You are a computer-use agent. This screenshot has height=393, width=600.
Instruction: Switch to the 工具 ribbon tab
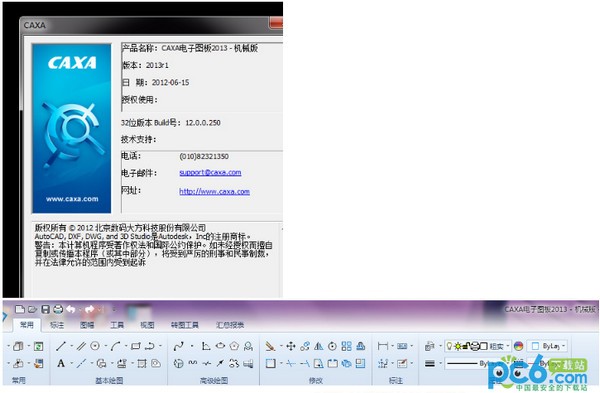(117, 325)
